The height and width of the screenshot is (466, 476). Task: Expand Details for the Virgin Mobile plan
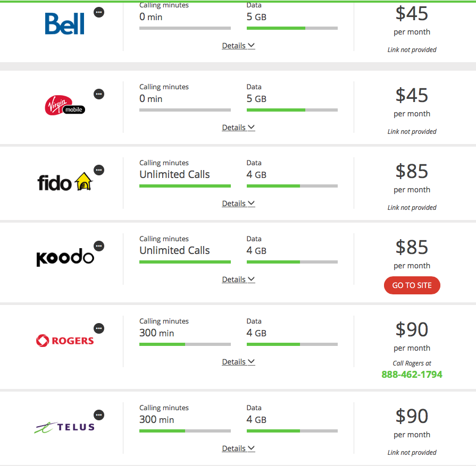pos(238,128)
